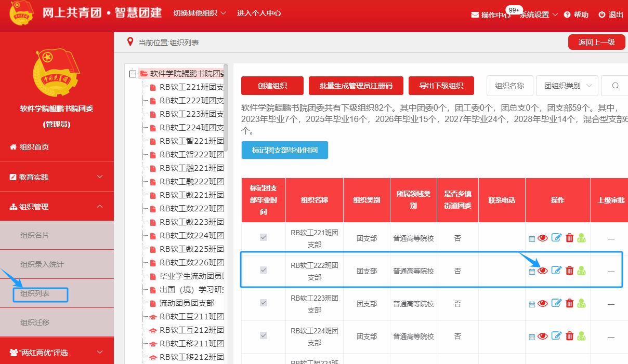Screen dimensions: 628x364
Task: Click the 返回上一级 button
Action: click(597, 42)
